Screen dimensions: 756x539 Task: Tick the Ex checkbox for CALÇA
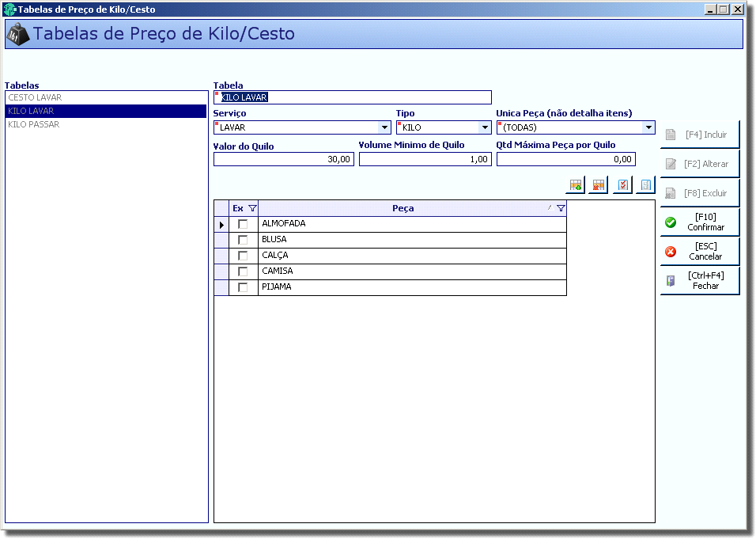(243, 256)
